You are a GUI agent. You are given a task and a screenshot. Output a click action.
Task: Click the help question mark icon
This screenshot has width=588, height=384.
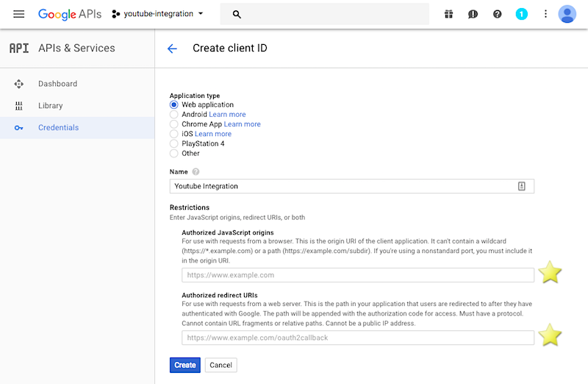498,14
